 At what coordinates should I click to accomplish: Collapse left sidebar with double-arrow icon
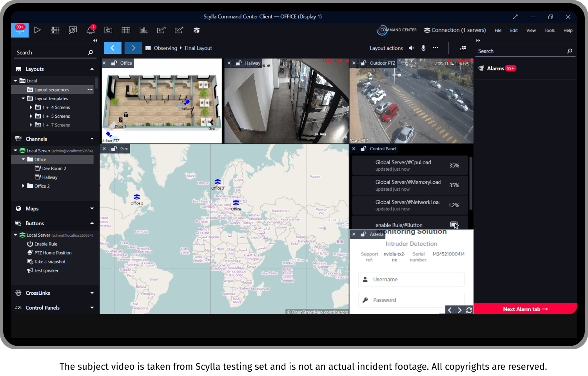[95, 40]
